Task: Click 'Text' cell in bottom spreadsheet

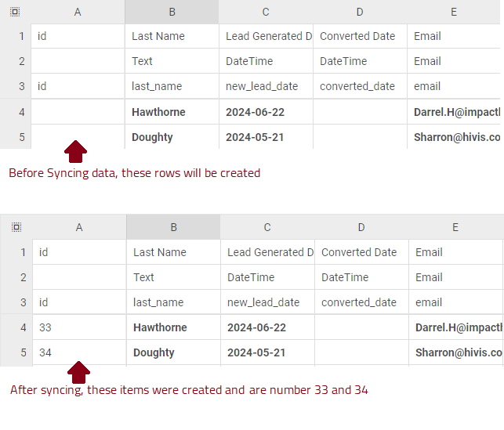Action: click(173, 277)
